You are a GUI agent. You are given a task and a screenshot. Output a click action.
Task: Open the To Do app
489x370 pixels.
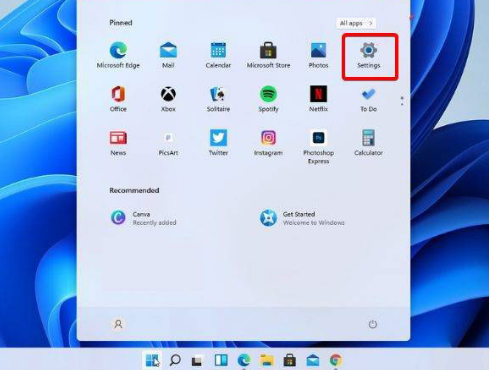click(x=368, y=99)
